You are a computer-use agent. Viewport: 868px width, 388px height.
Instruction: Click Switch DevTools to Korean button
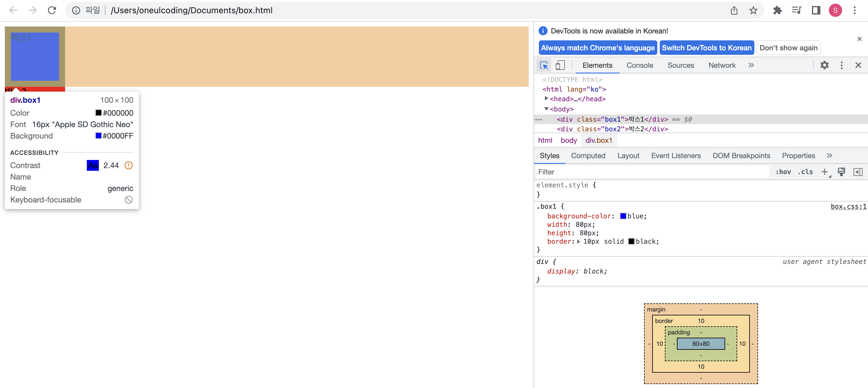point(706,48)
